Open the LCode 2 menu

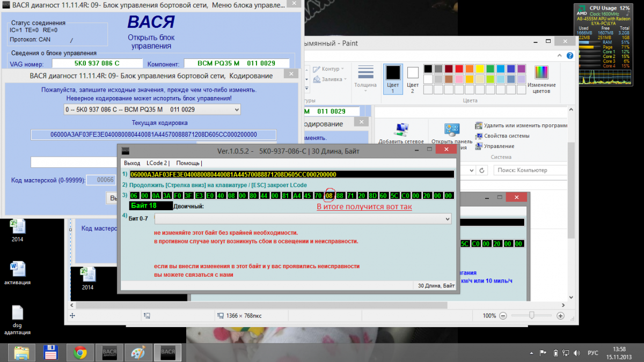[x=158, y=163]
